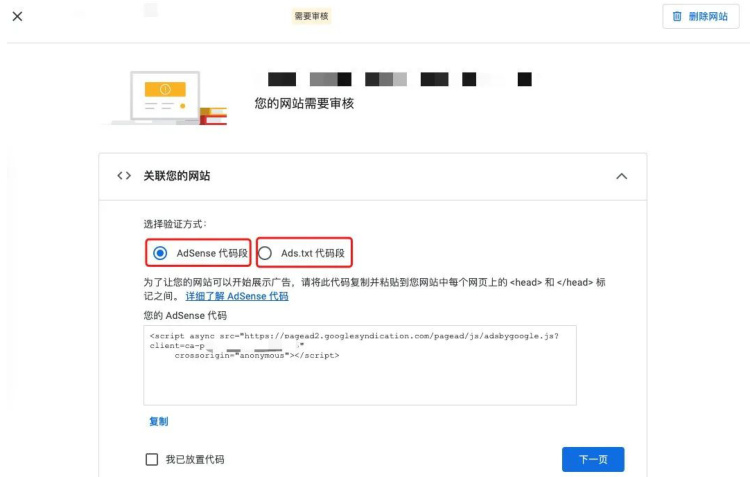Image resolution: width=750 pixels, height=477 pixels.
Task: Click the orange alert icon on the laptop screen
Action: click(x=165, y=89)
